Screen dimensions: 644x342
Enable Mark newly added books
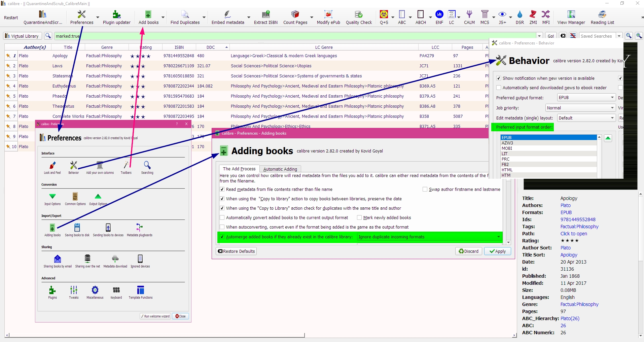(359, 218)
